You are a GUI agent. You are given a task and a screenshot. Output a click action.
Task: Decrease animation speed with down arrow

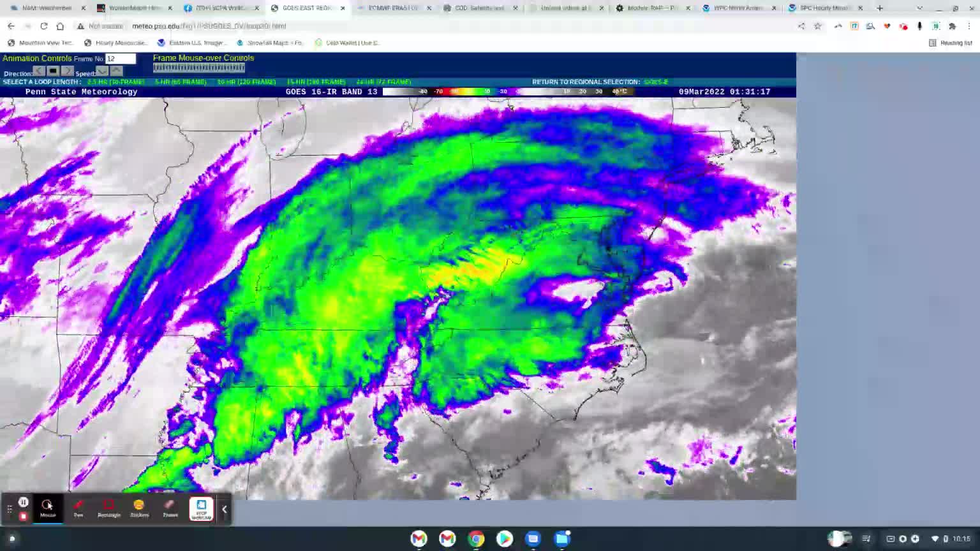[102, 71]
